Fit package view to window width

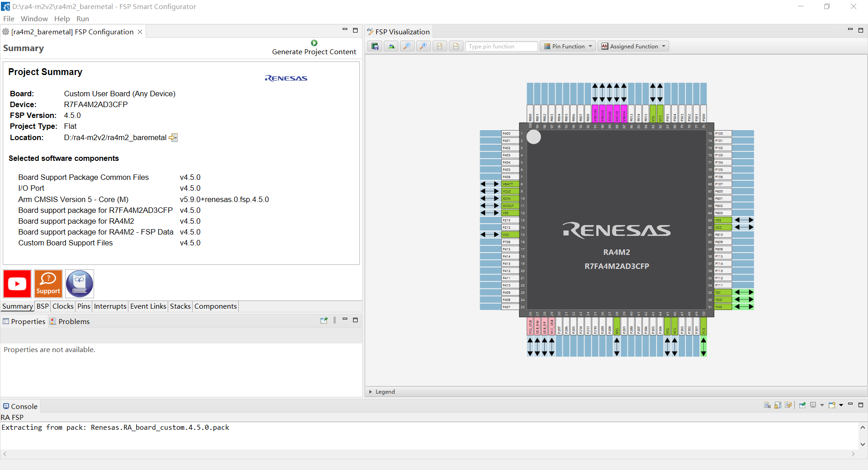[x=456, y=46]
